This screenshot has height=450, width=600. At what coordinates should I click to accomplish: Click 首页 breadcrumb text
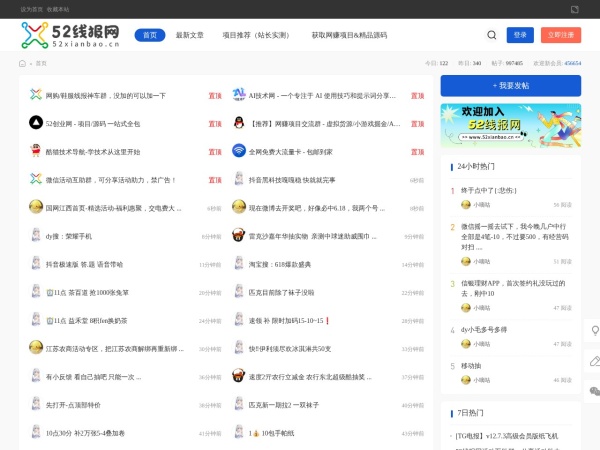41,64
